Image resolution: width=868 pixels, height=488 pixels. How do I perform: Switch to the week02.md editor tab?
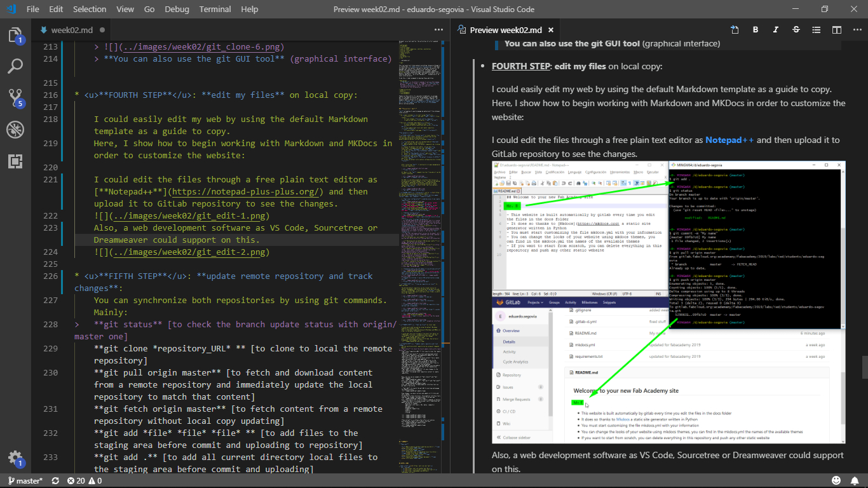click(x=72, y=30)
